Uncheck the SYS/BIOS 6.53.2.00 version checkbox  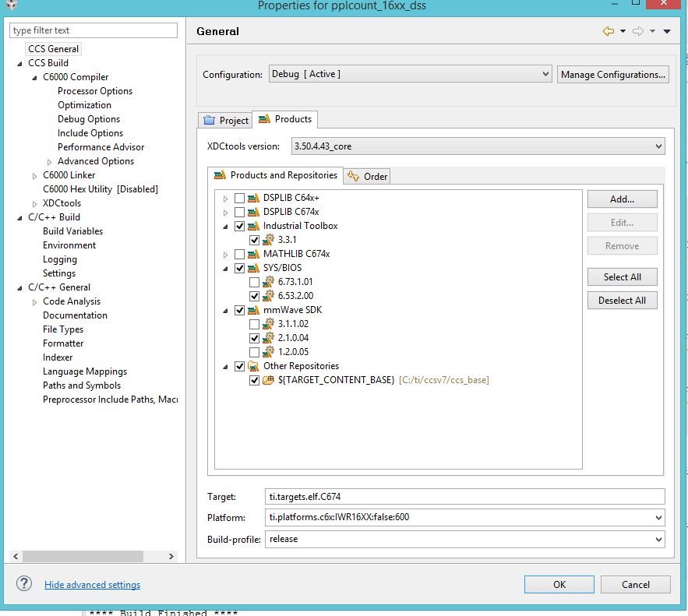pyautogui.click(x=254, y=296)
